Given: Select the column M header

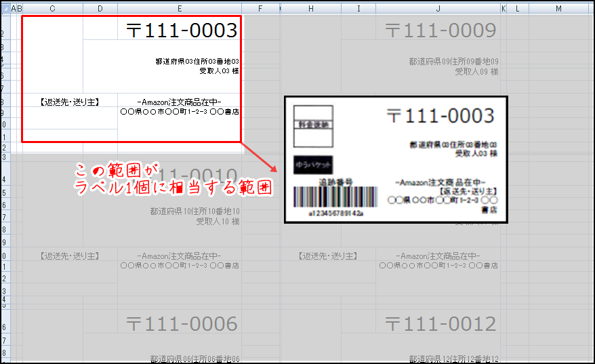Looking at the screenshot, I should [558, 8].
